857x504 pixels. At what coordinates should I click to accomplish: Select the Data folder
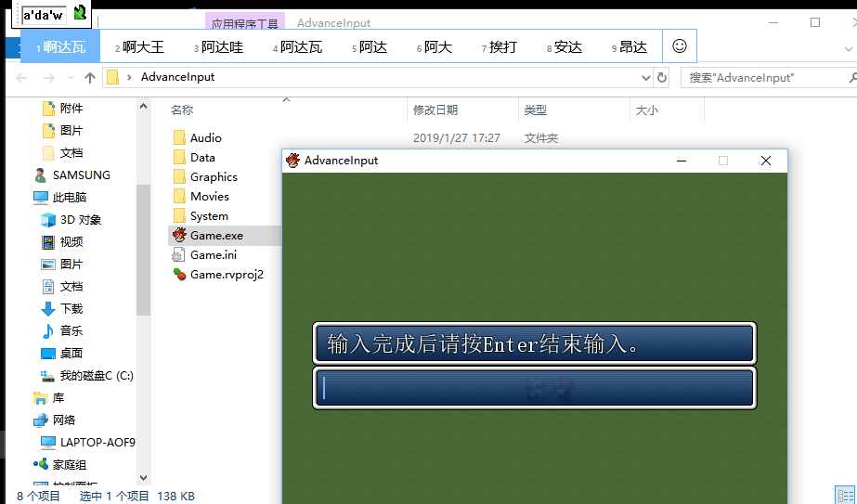(x=202, y=158)
